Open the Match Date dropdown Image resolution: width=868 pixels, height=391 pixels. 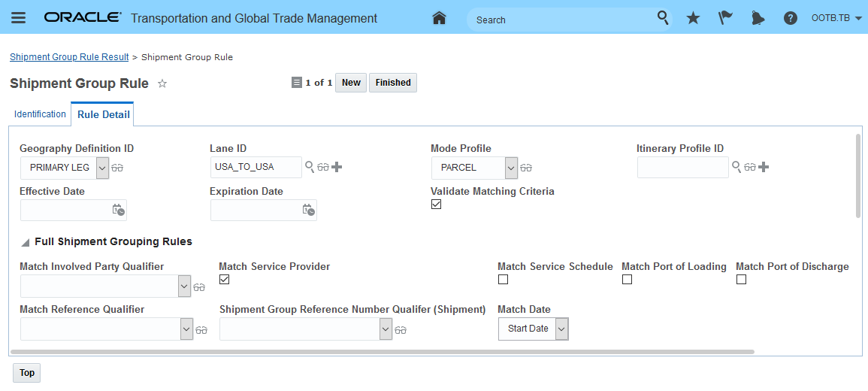561,329
